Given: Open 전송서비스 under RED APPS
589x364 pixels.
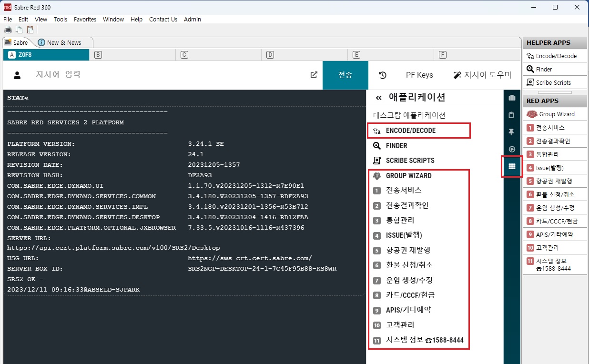Looking at the screenshot, I should 554,128.
